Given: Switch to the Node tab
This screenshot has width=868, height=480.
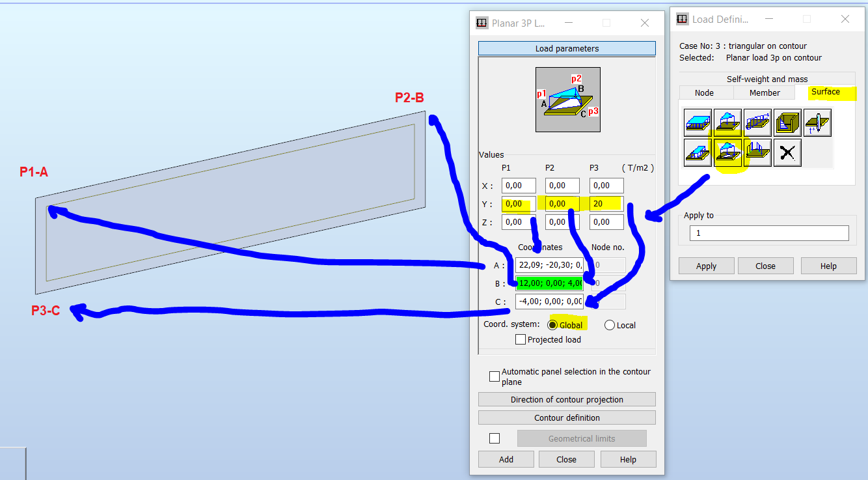Looking at the screenshot, I should tap(705, 92).
